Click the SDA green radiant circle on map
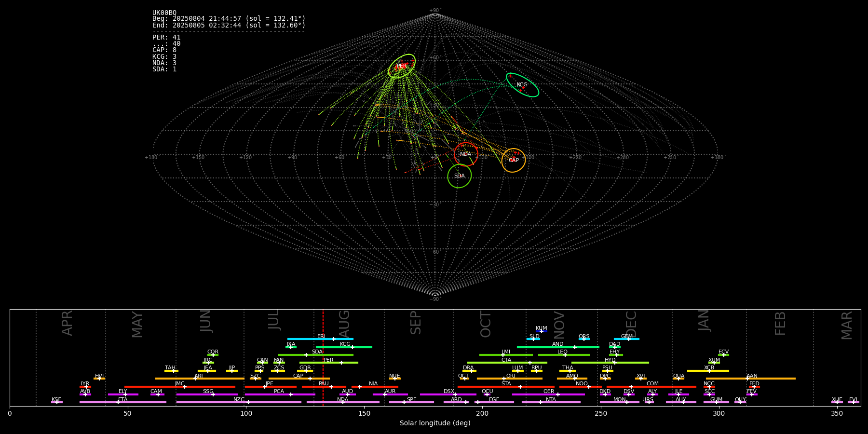Image resolution: width=868 pixels, height=434 pixels. click(x=460, y=176)
